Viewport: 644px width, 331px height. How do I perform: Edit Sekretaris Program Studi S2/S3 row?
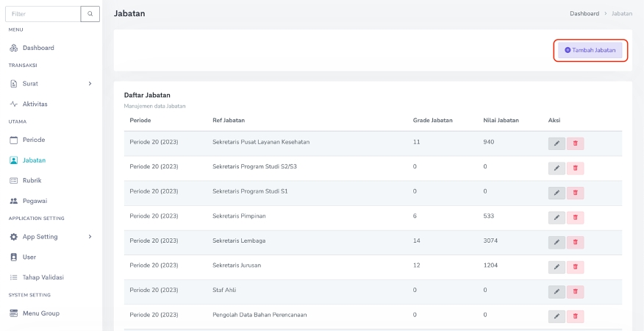pyautogui.click(x=557, y=168)
